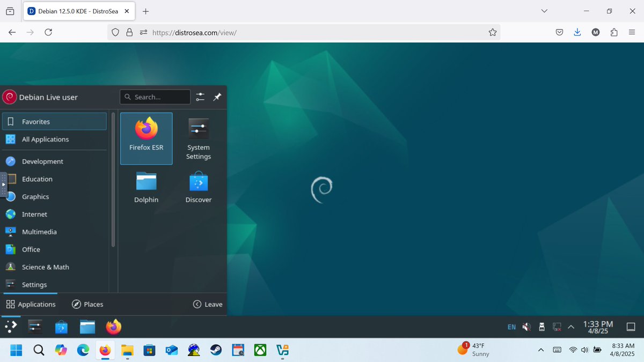Open the Internet category
This screenshot has width=644, height=362.
pos(55,215)
